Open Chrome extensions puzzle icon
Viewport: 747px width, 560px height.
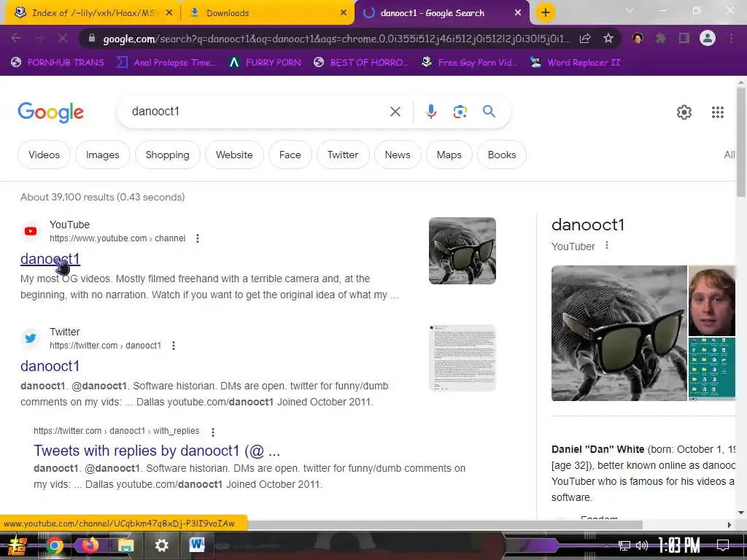pyautogui.click(x=660, y=38)
